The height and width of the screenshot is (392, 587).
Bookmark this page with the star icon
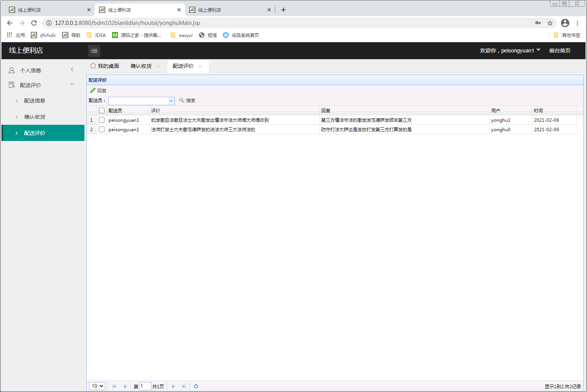pos(550,23)
